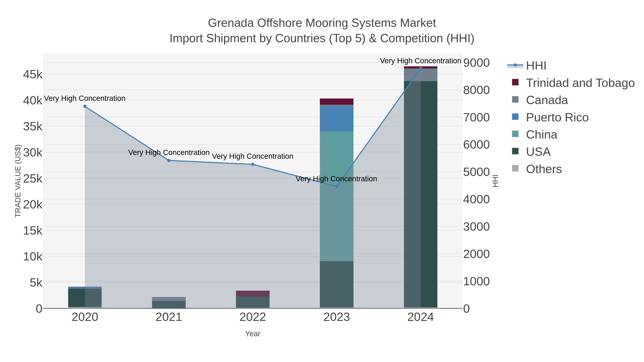Click the 2021 x-axis label
The image size is (644, 362).
point(169,317)
